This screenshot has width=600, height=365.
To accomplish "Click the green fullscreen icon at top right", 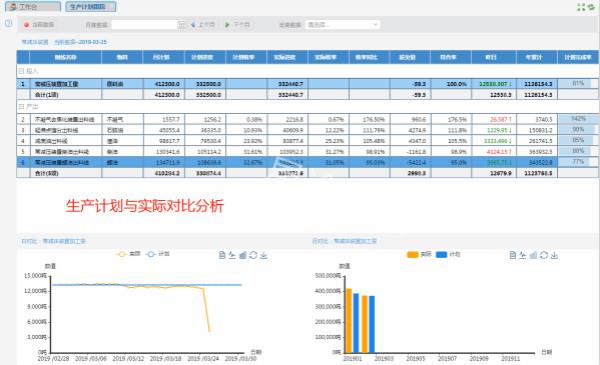I will (581, 7).
